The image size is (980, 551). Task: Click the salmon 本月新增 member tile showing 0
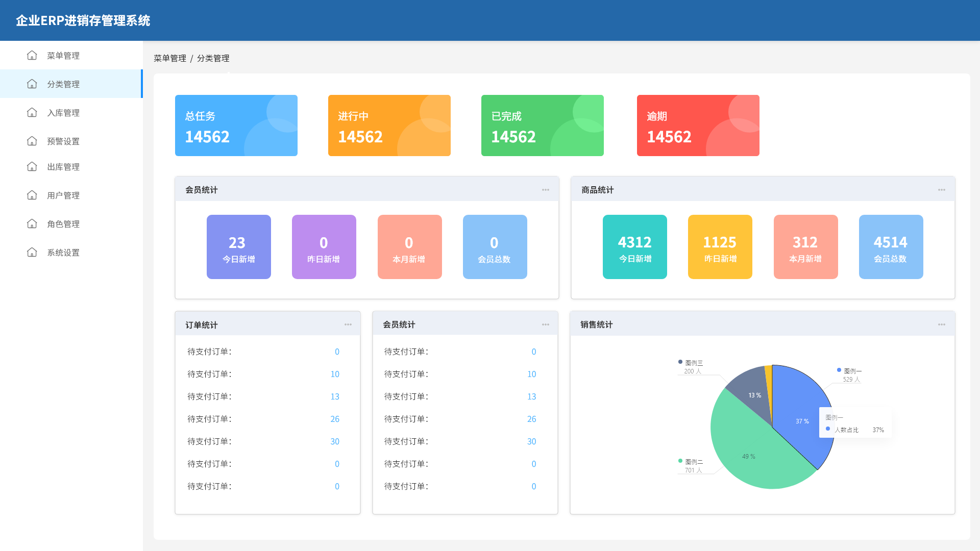click(410, 247)
